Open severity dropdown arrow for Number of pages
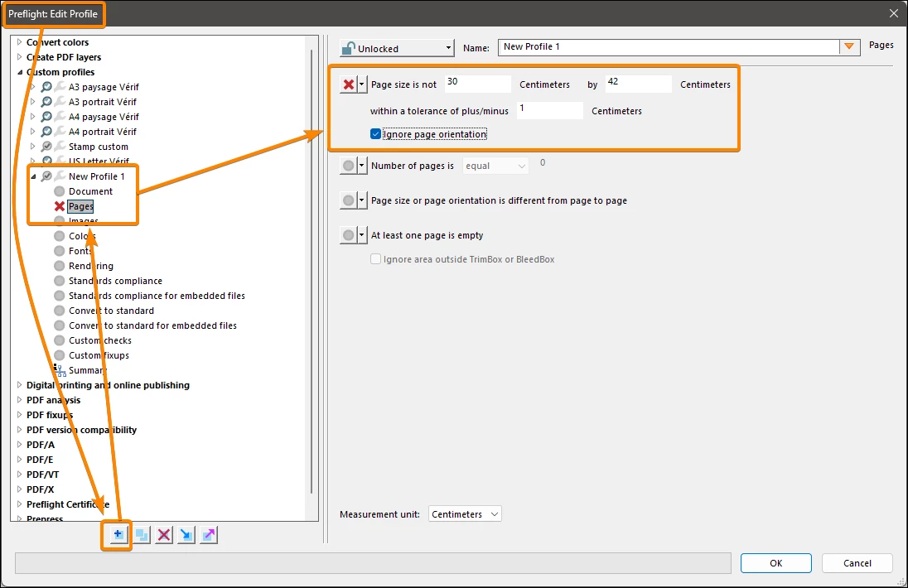This screenshot has width=908, height=588. pos(362,166)
